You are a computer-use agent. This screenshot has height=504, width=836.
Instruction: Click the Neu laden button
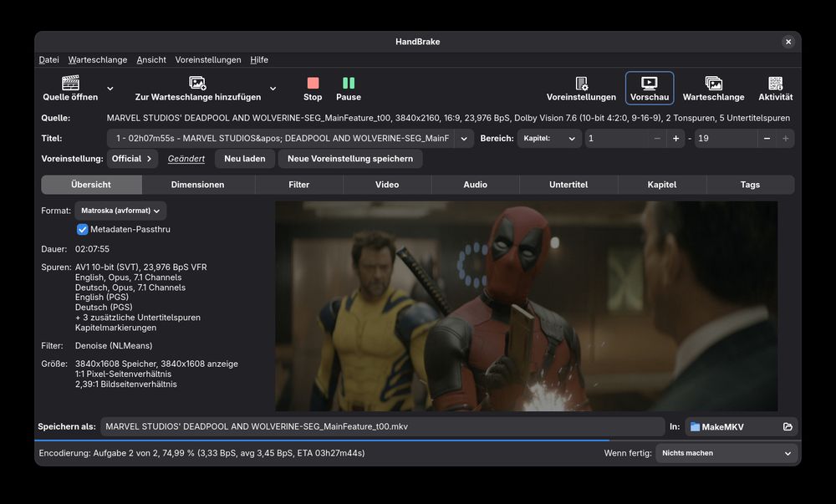pos(244,158)
